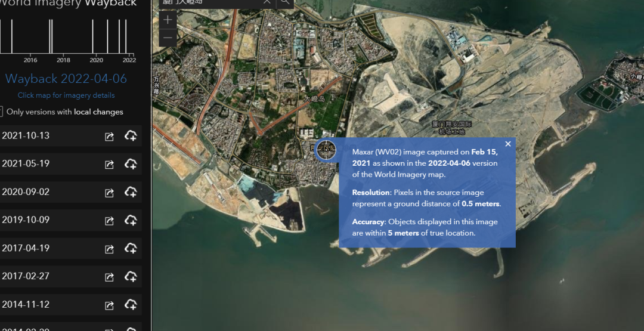This screenshot has width=644, height=331.
Task: Click cloud plus icon for 2017-02-27
Action: [131, 276]
